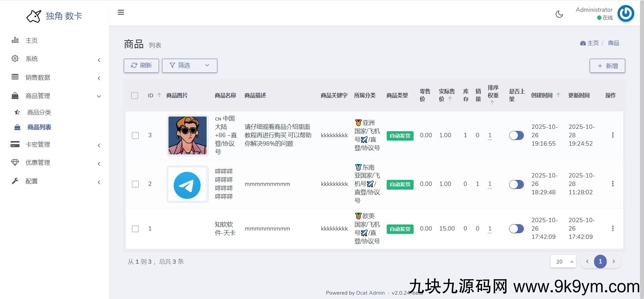644x299 pixels.
Task: Open actions menu for product ID 3
Action: pos(612,135)
